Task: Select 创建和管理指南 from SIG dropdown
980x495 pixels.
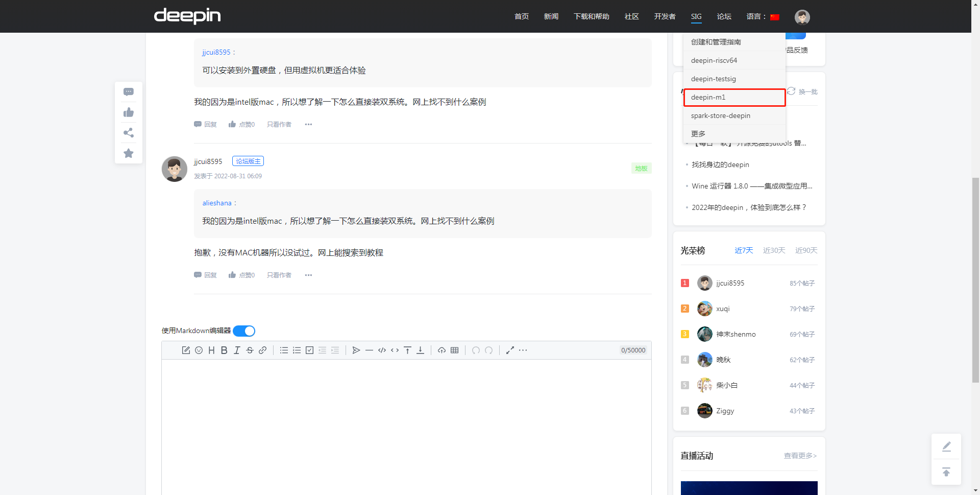Action: [734, 42]
